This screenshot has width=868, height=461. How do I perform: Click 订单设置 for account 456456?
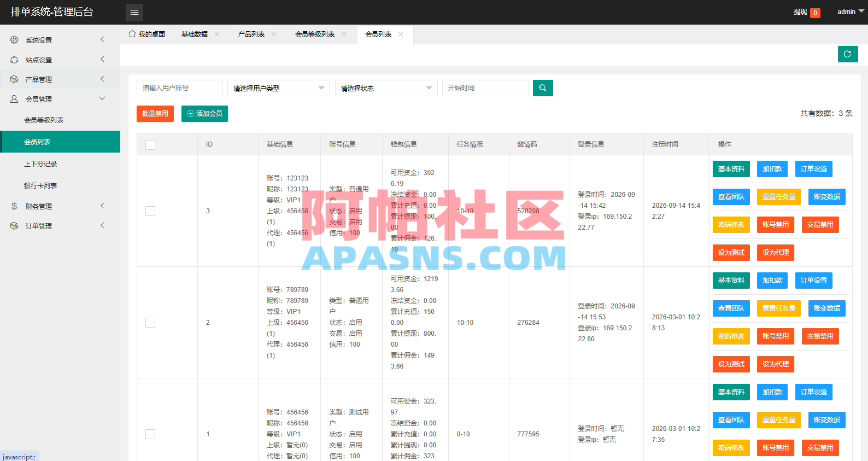coord(814,392)
